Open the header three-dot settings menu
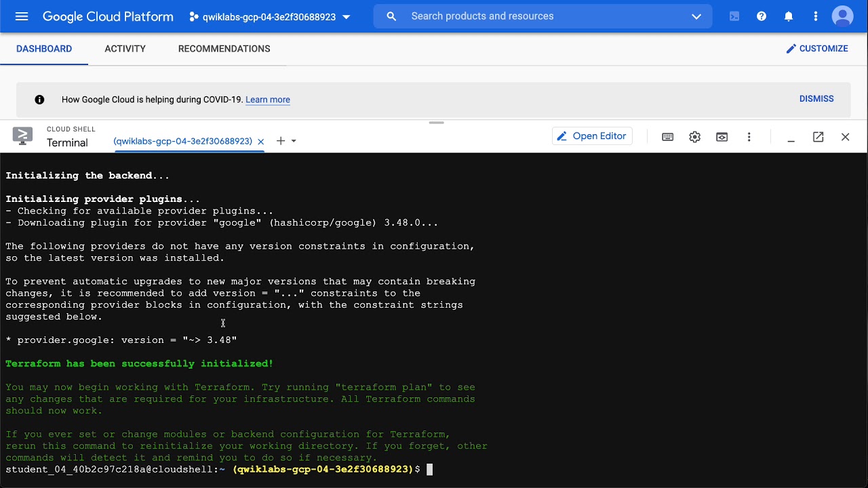Screen dimensions: 868x488 [816, 16]
